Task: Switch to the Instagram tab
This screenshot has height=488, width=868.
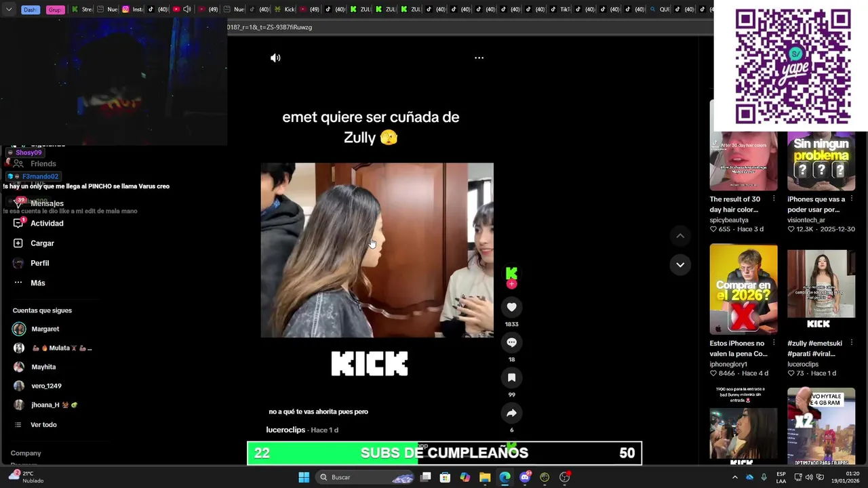Action: [x=133, y=9]
